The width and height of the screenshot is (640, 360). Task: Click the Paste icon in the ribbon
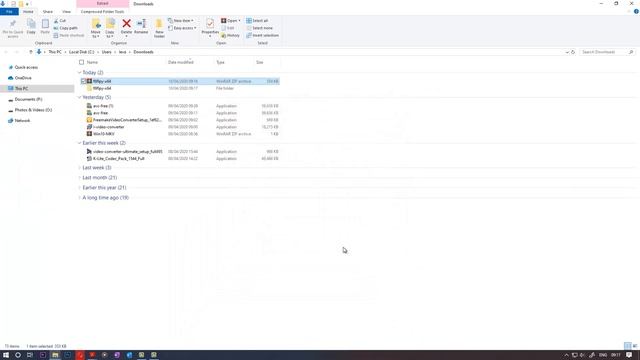45,24
